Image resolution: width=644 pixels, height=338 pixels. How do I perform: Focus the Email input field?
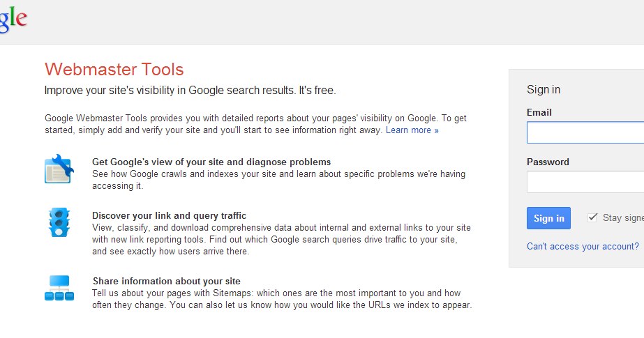tap(585, 132)
